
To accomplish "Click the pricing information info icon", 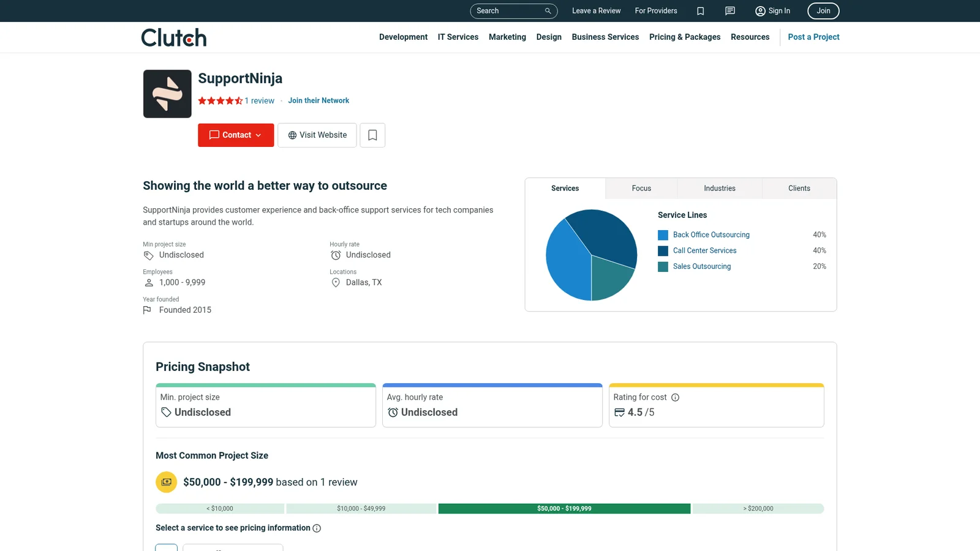I will pos(317,528).
